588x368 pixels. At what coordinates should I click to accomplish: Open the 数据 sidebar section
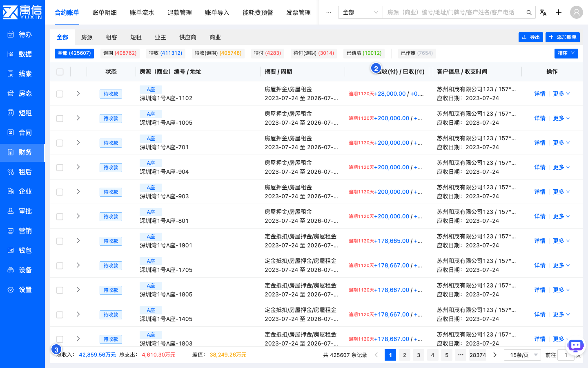pyautogui.click(x=22, y=54)
